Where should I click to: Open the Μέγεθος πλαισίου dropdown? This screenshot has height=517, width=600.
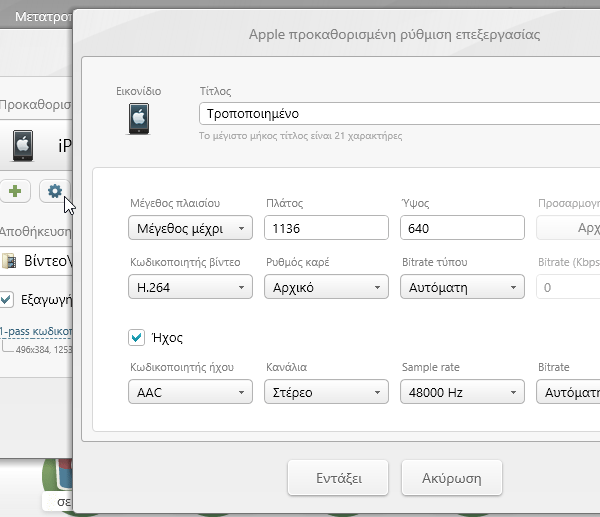(190, 228)
